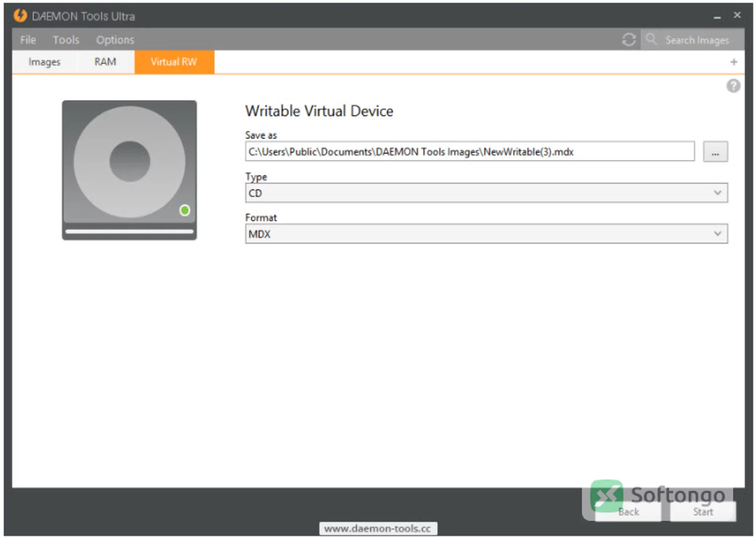
Task: Expand the Format dropdown showing MDX
Action: (x=486, y=234)
